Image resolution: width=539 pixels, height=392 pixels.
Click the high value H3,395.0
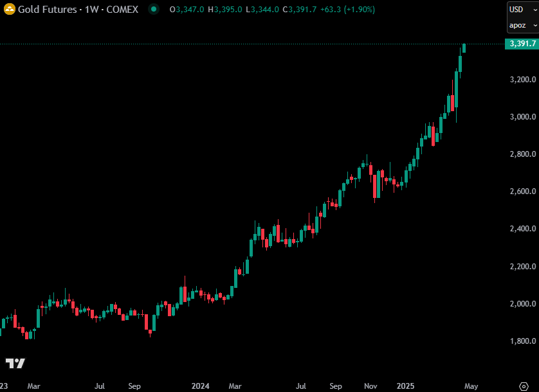[225, 9]
